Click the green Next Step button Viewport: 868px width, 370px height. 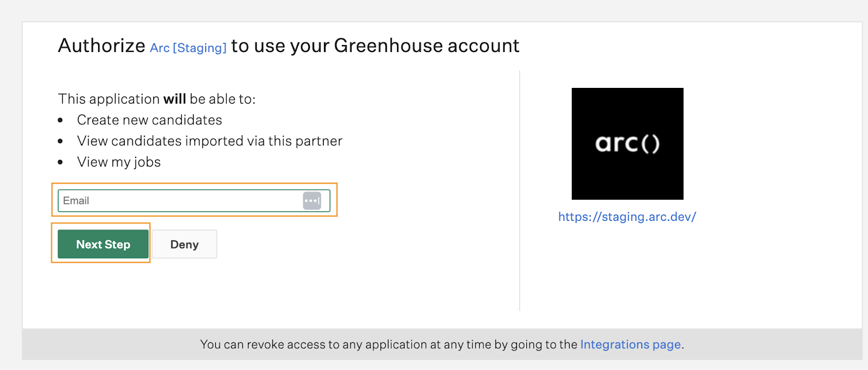click(x=103, y=244)
